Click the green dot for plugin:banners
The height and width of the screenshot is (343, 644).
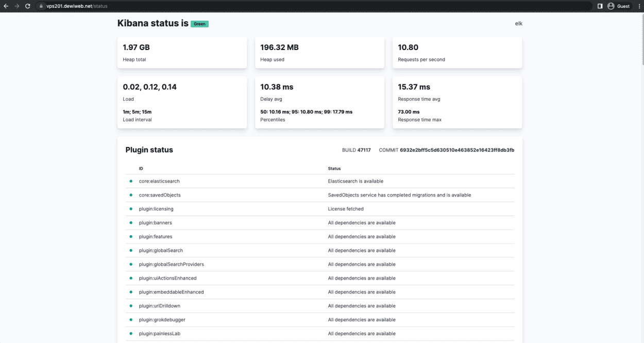point(131,223)
